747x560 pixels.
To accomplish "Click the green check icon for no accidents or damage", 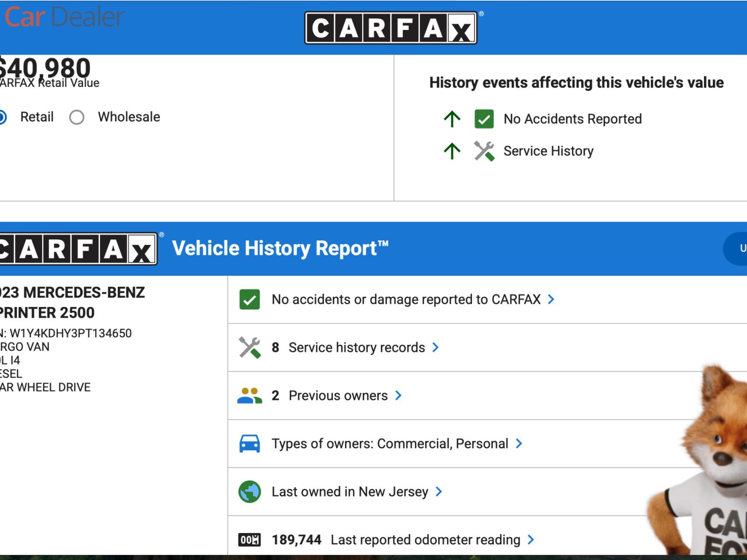I will (x=249, y=300).
